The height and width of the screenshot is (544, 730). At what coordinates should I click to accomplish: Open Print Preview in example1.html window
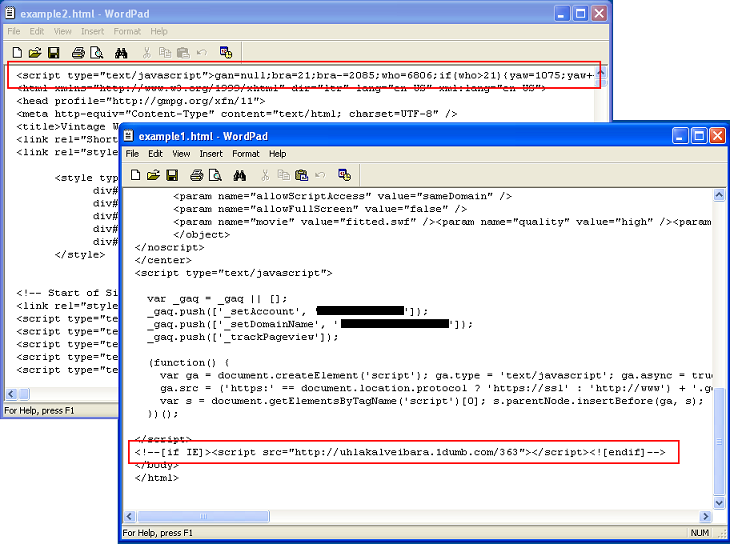click(215, 175)
